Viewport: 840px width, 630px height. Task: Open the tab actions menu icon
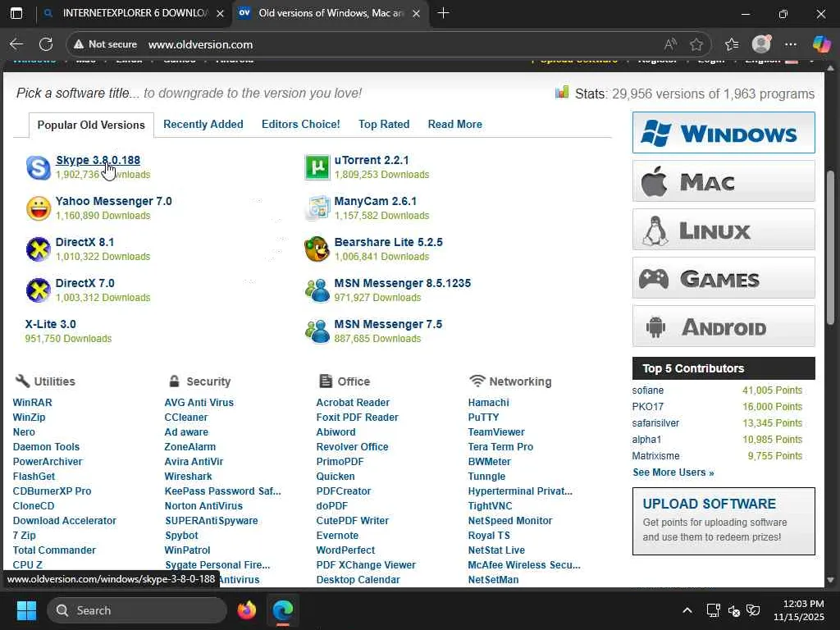pos(16,13)
